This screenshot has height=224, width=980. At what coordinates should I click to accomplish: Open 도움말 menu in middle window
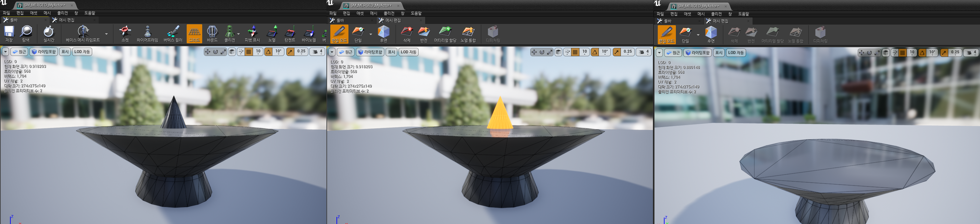[416, 13]
